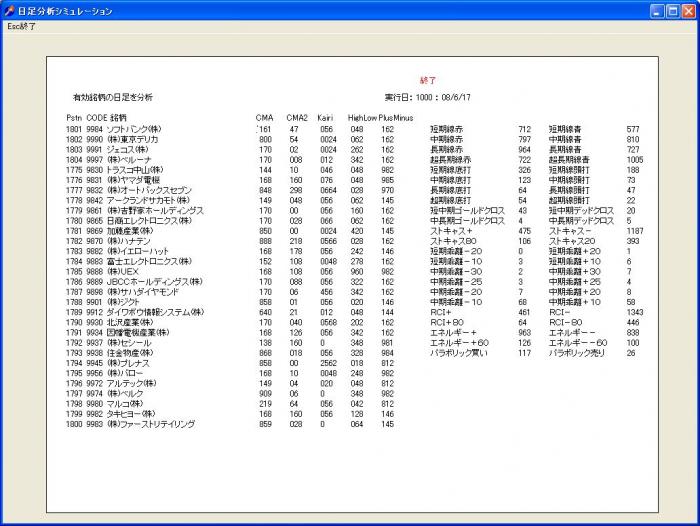Select the タキヒヨー(株) row
This screenshot has width=700, height=526.
click(x=230, y=414)
